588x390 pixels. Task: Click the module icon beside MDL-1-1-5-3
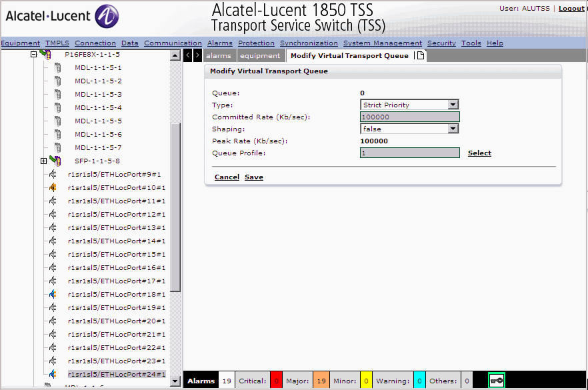(x=57, y=95)
